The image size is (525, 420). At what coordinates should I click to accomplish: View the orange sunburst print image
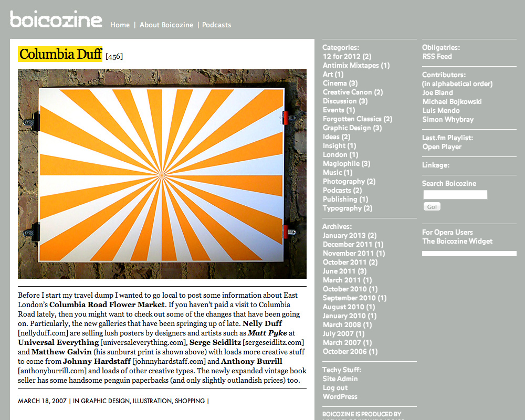[x=162, y=174]
